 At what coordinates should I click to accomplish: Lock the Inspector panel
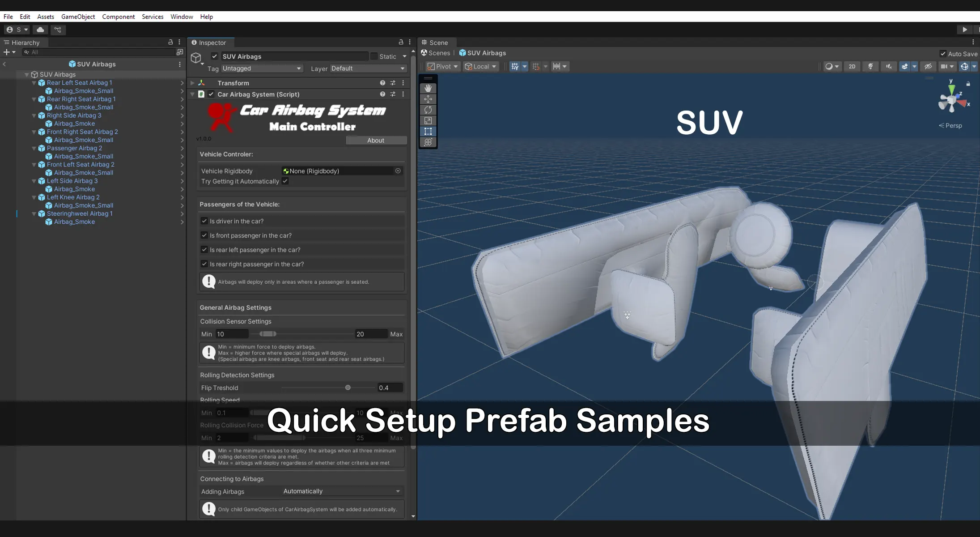click(x=401, y=42)
